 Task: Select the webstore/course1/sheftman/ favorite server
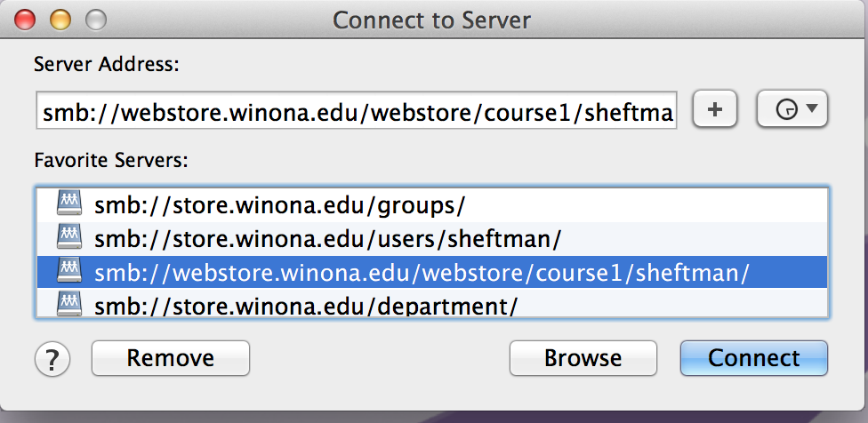click(422, 272)
